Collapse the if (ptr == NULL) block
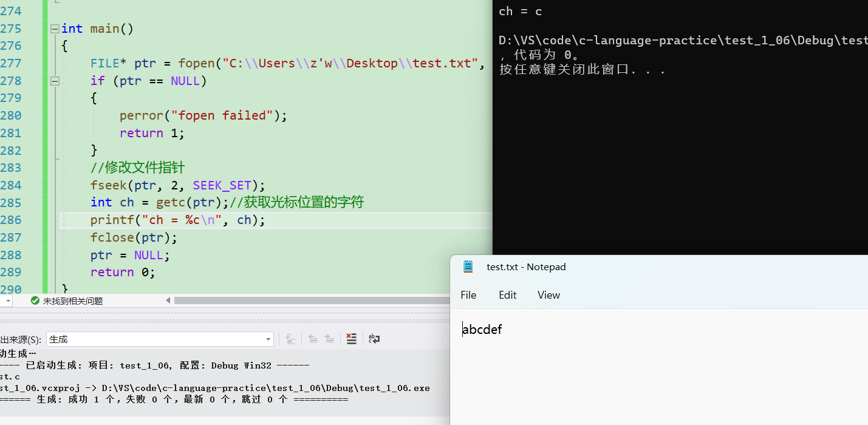Screen dimensions: 868x425 (55, 81)
